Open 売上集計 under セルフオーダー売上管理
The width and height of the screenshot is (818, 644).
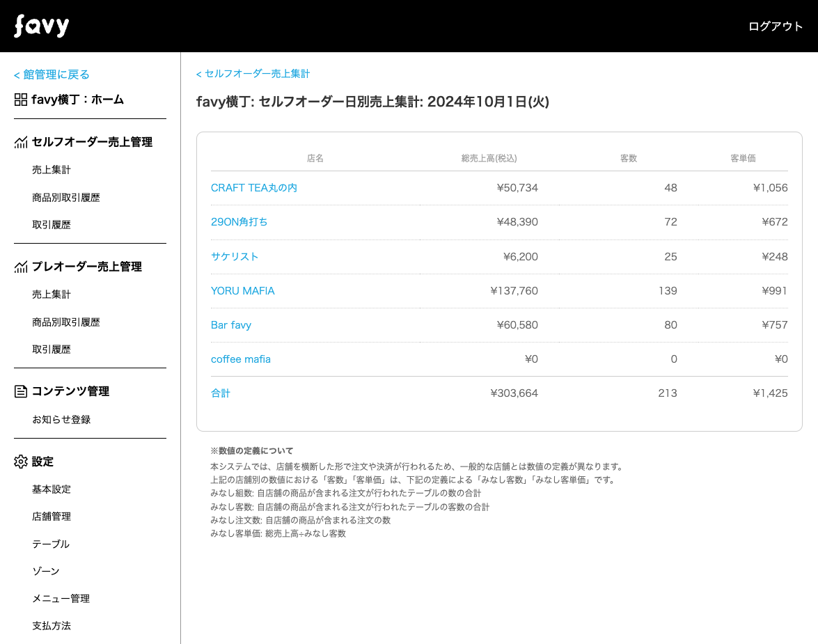[x=51, y=170]
